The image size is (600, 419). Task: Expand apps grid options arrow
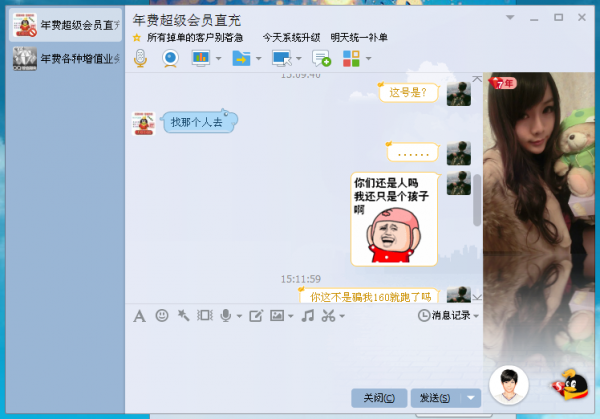pos(368,59)
